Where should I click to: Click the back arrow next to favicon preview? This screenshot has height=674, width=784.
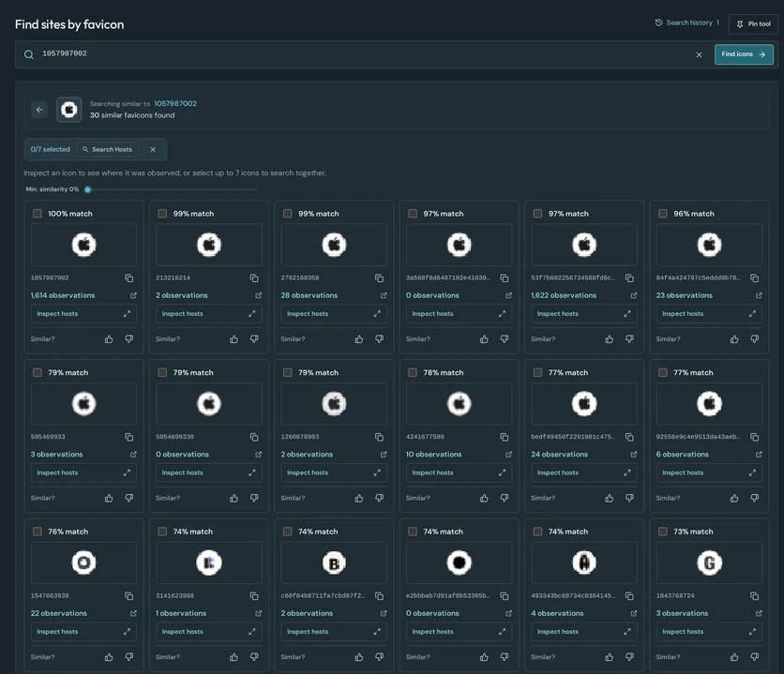click(39, 110)
